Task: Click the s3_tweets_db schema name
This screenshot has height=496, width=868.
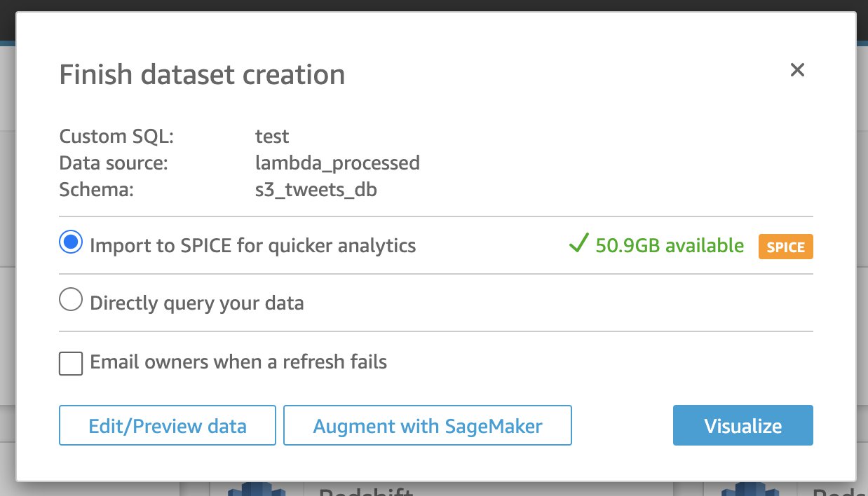Action: click(316, 190)
